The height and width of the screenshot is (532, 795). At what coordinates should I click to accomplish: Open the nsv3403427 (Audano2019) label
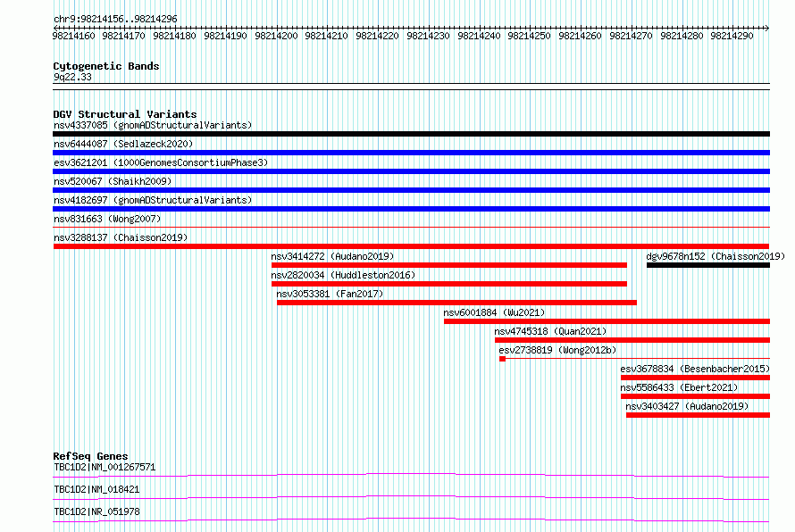[x=687, y=406]
